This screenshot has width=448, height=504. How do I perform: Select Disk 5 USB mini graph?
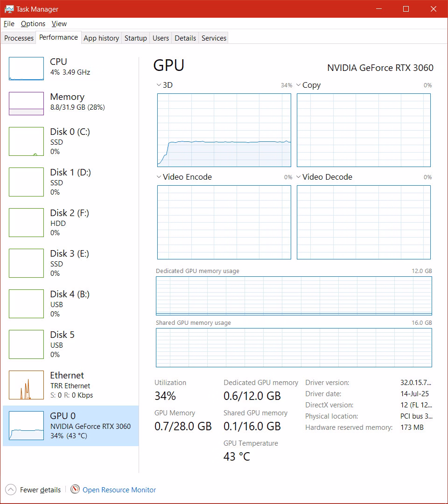[x=26, y=344]
